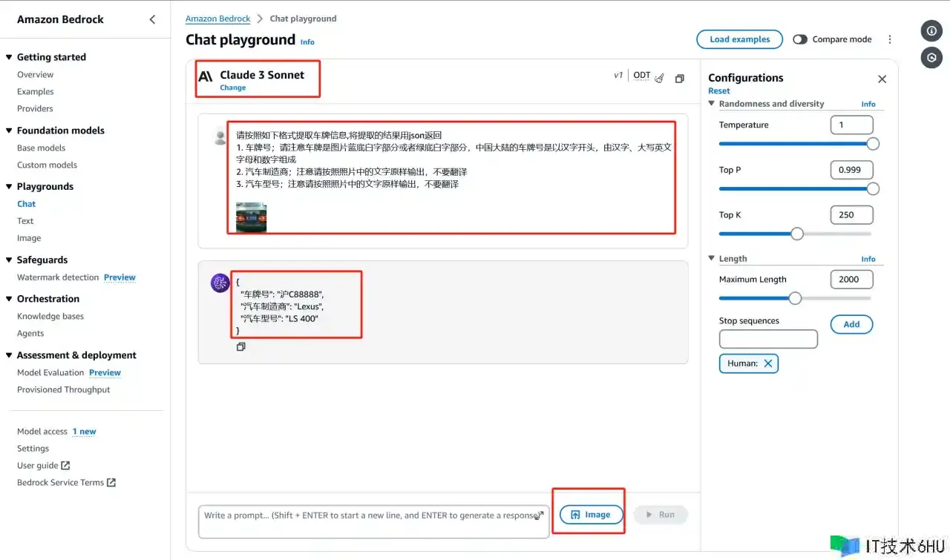
Task: Open Watermark detection
Action: click(58, 277)
